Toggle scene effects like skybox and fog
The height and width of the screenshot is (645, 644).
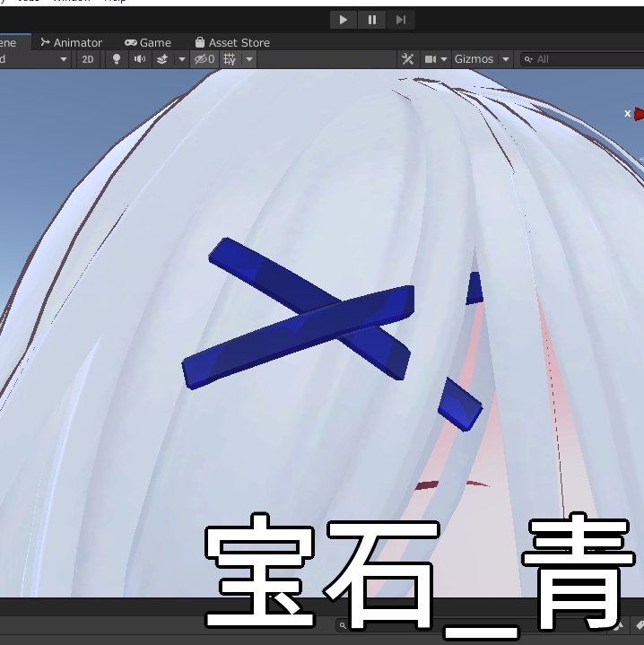coord(162,59)
